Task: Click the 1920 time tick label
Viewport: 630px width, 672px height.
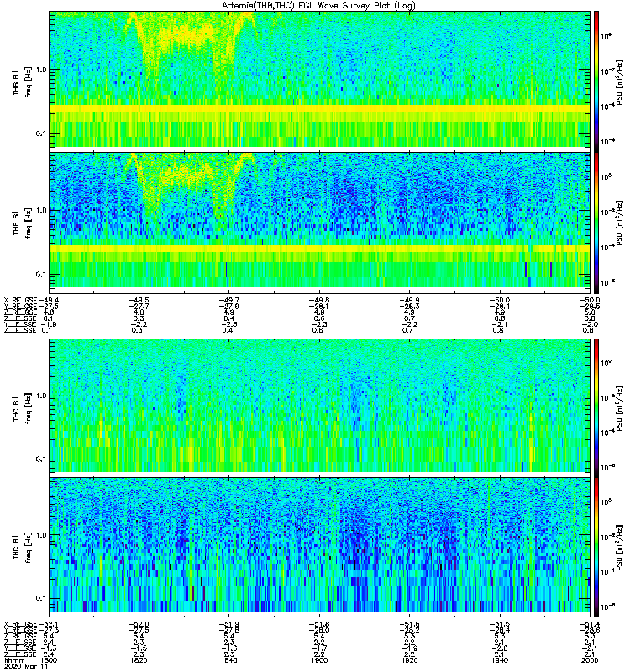Action: pos(409,660)
